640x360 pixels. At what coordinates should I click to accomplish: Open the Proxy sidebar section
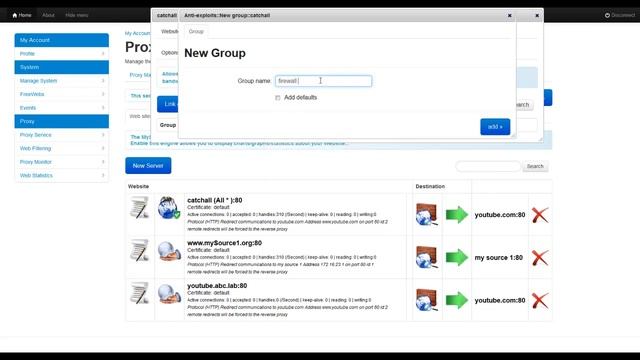click(62, 121)
